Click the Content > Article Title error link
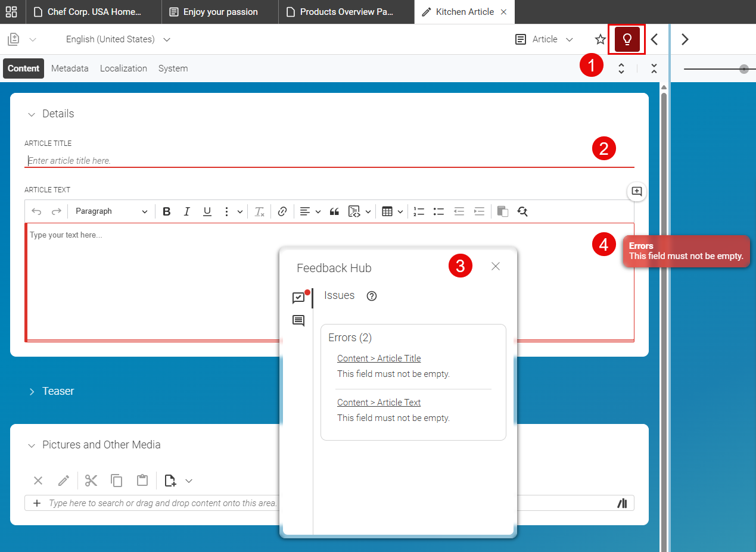This screenshot has height=552, width=756. click(x=378, y=358)
